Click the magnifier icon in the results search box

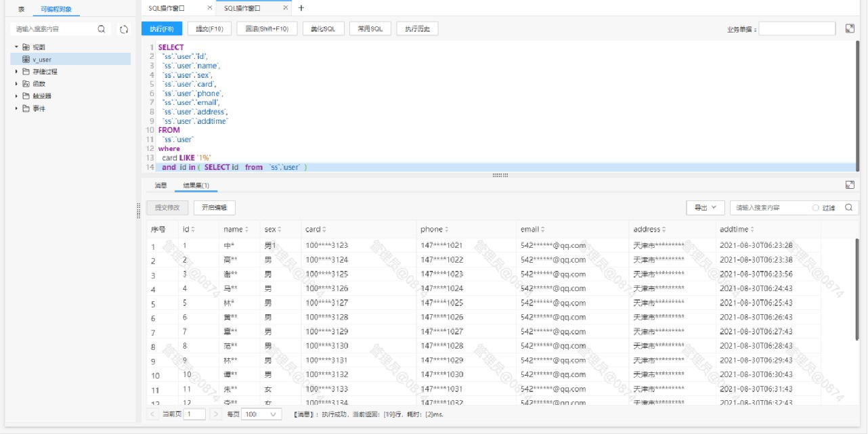point(848,208)
